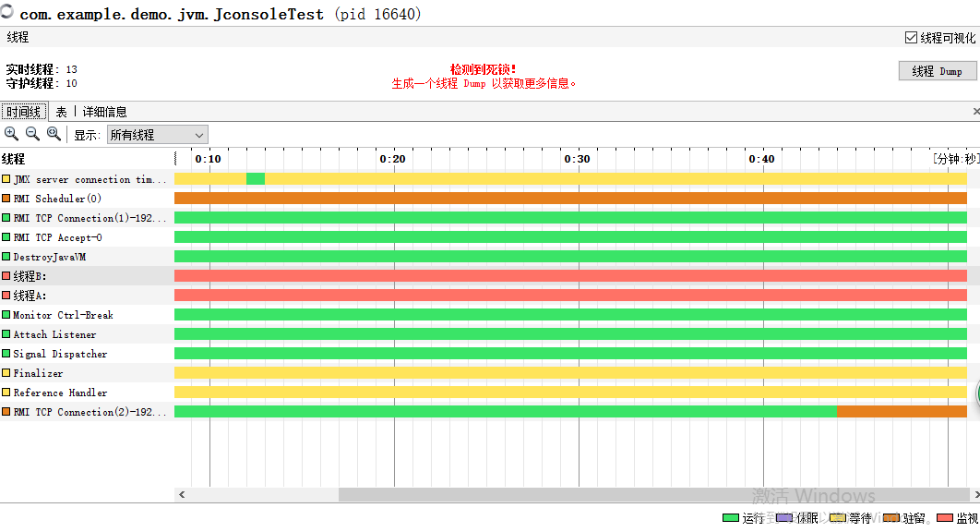980x532 pixels.
Task: Select the RMI Scheduler(0) thread state icon
Action: tap(6, 199)
